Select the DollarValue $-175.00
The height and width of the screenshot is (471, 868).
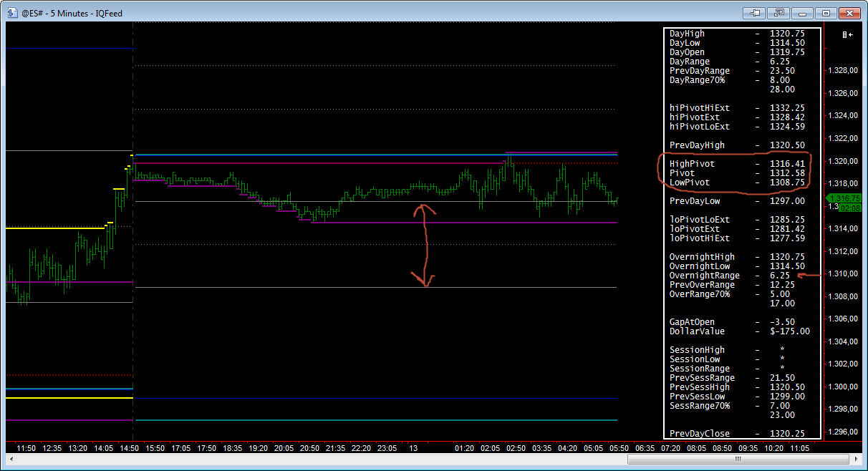point(790,331)
